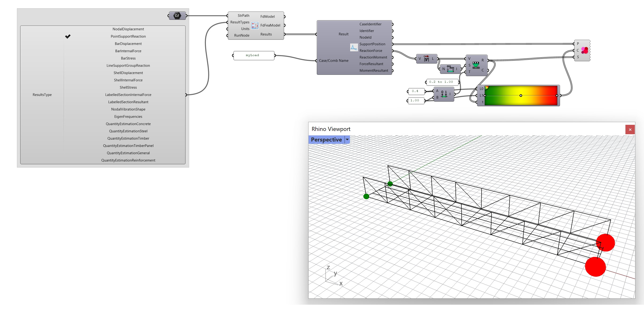Screen dimensions: 644x316
Task: Click the min-max Bounds component icon
Action: point(450,69)
